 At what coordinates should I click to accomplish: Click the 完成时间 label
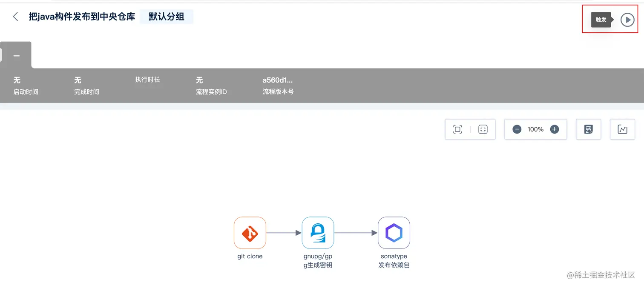(x=86, y=91)
